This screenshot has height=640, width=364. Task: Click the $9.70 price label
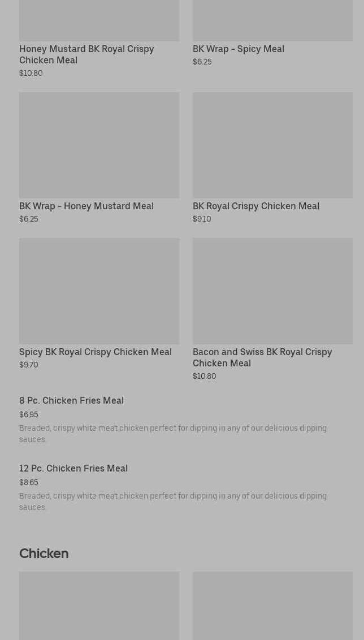[x=29, y=365]
